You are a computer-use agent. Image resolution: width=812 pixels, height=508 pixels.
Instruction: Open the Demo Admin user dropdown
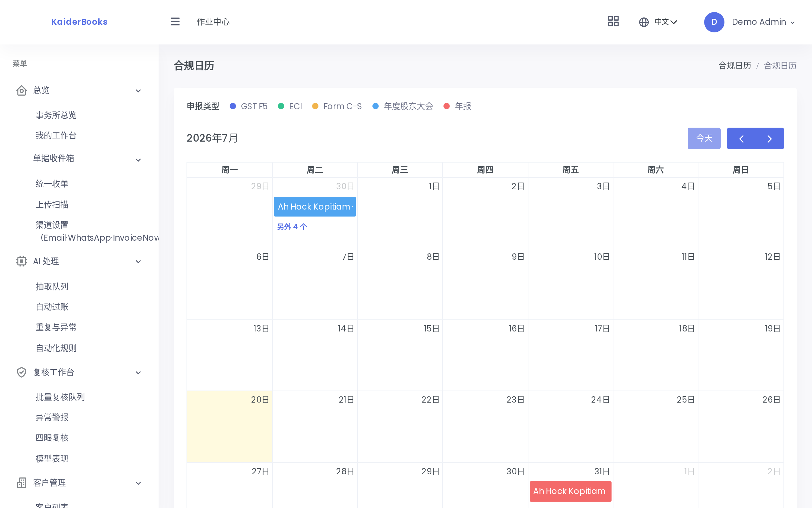(763, 22)
